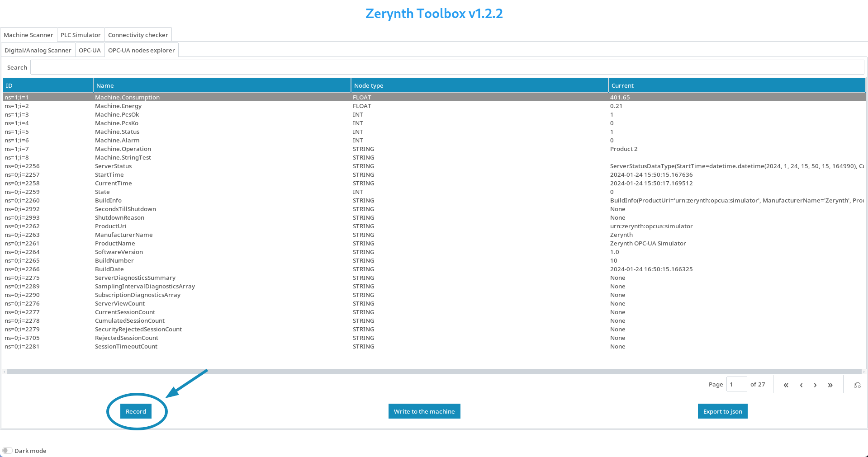Jump to the last page of results
868x457 pixels.
tap(830, 385)
